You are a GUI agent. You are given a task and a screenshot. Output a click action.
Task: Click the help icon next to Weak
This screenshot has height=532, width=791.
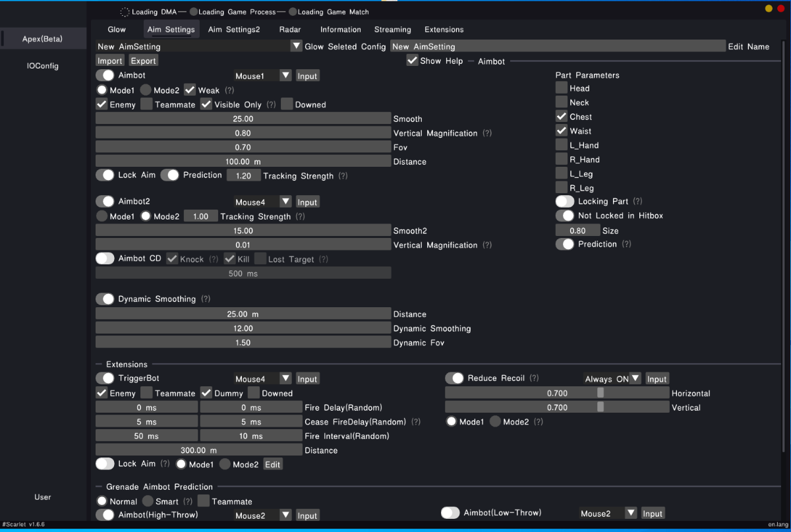tap(229, 90)
